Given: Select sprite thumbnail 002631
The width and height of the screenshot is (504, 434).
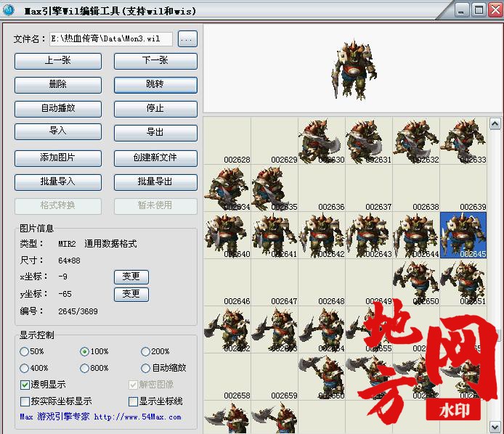Looking at the screenshot, I should (369, 141).
